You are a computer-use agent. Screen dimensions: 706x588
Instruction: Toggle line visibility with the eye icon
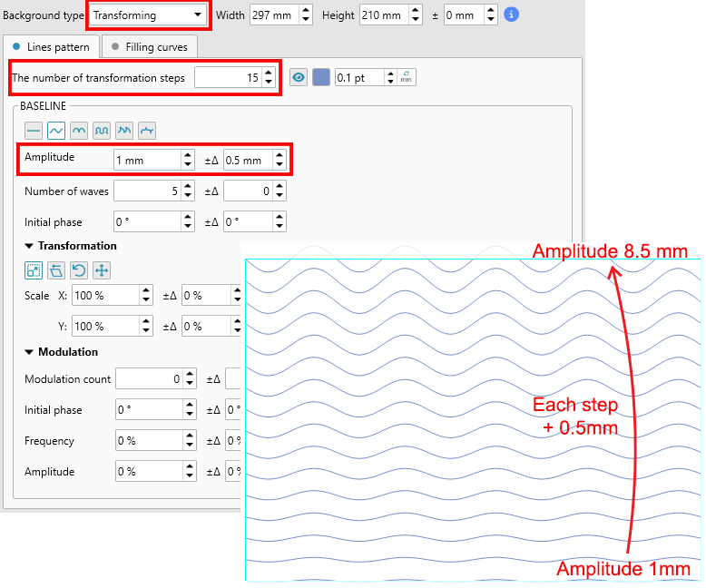(x=299, y=78)
